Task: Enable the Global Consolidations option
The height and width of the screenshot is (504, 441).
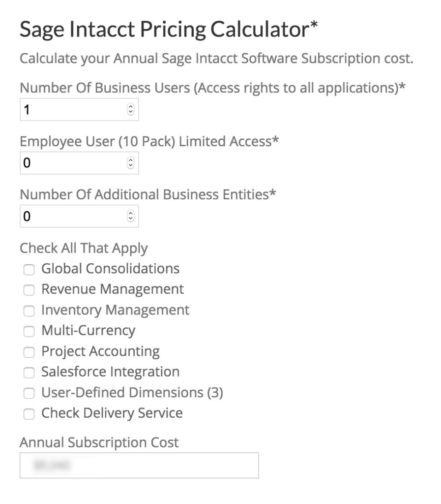Action: (29, 269)
